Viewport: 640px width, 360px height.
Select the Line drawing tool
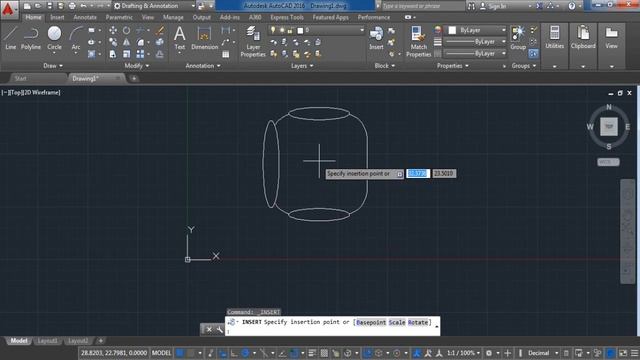click(x=11, y=38)
